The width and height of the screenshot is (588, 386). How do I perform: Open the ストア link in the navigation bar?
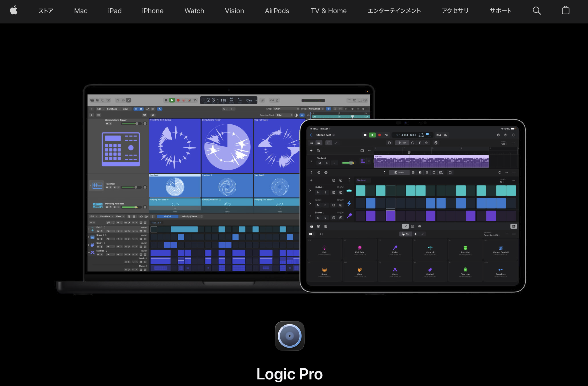pyautogui.click(x=46, y=11)
